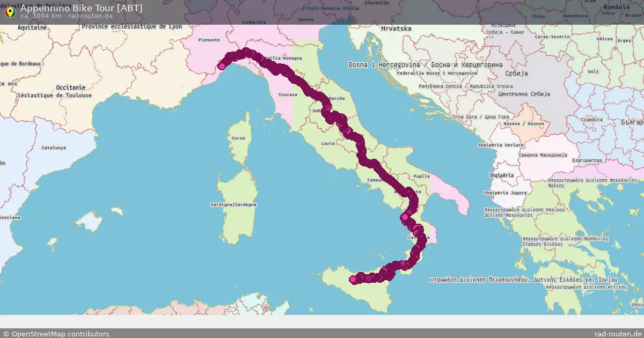Click the 'Lazio' region label
Image resolution: width=644 pixels, height=338 pixels.
328,143
